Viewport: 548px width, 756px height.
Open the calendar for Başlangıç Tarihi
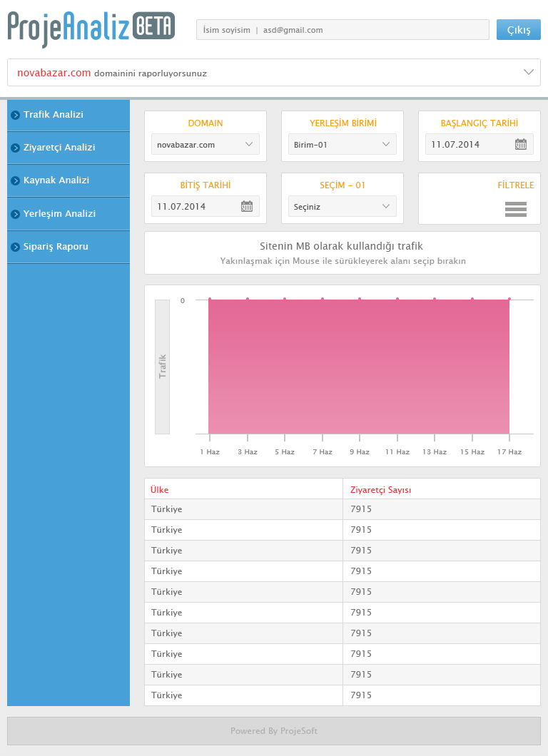click(521, 144)
